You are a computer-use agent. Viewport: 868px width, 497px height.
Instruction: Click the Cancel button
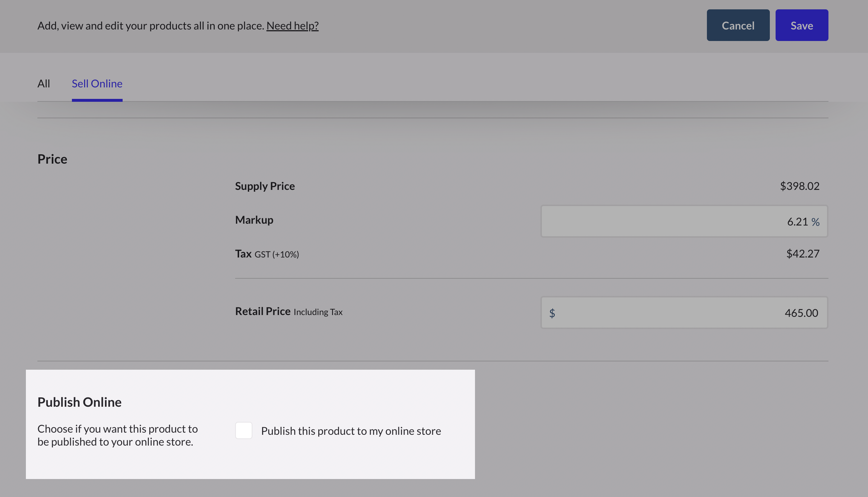click(738, 25)
